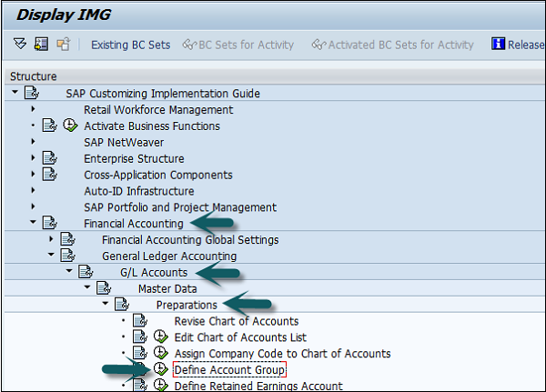Click the second toolbar icon beside Expand All
This screenshot has height=392, width=546.
41,45
